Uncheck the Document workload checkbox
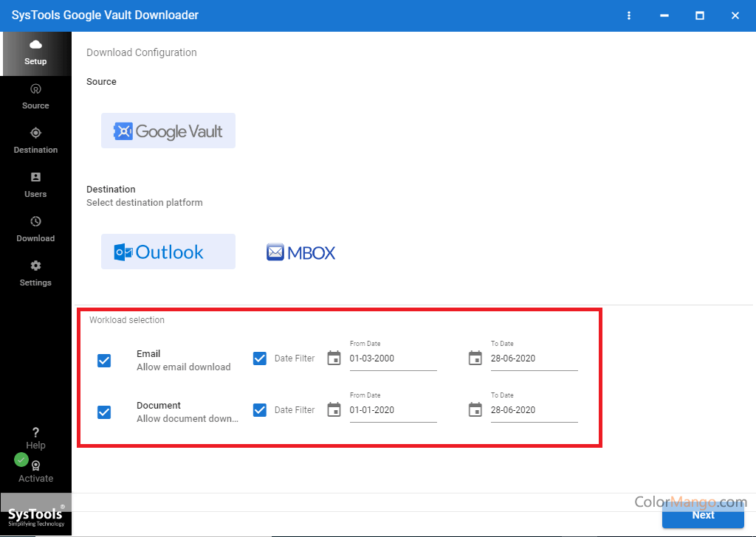 pos(104,412)
